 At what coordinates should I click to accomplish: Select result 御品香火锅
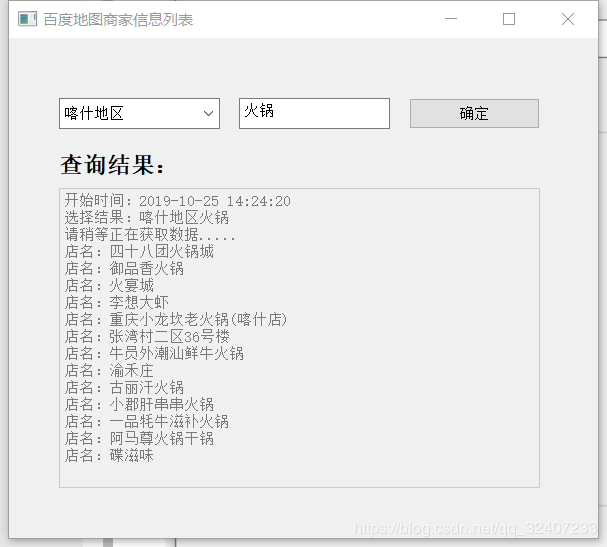point(124,269)
